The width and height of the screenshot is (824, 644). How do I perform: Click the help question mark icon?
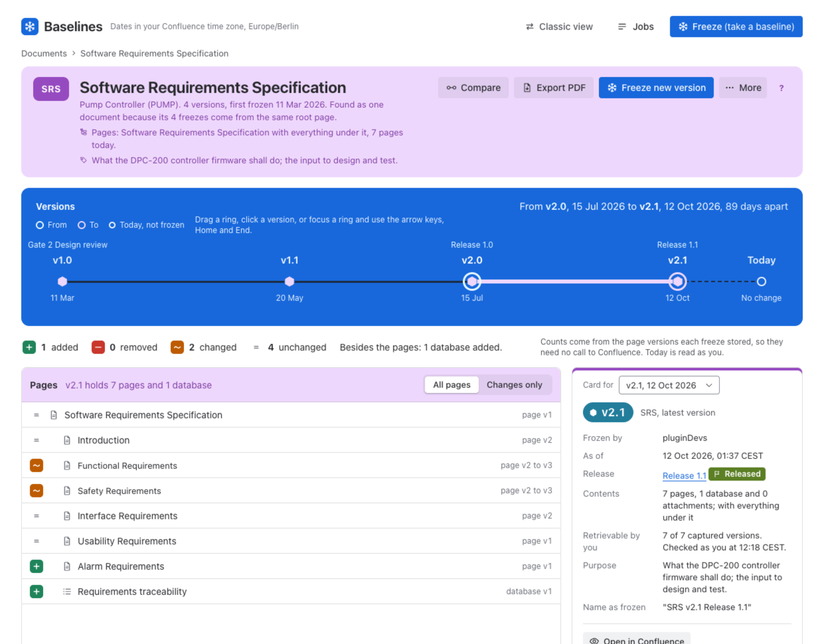pyautogui.click(x=782, y=88)
